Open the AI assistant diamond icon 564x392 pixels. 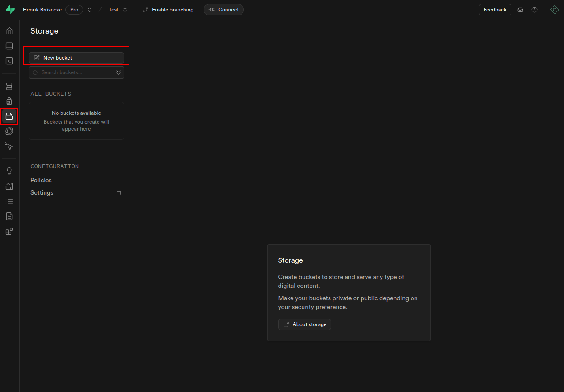(555, 10)
